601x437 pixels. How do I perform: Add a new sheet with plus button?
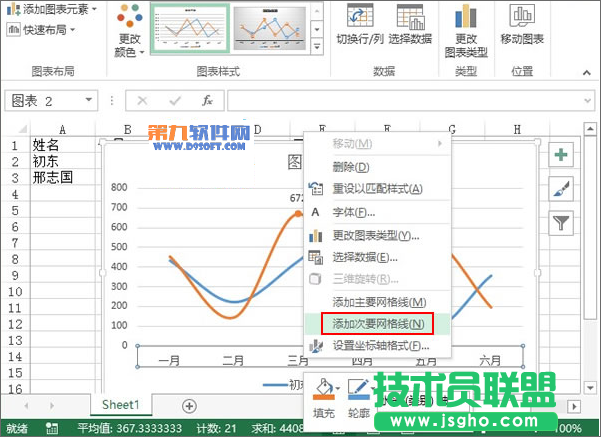tap(189, 406)
